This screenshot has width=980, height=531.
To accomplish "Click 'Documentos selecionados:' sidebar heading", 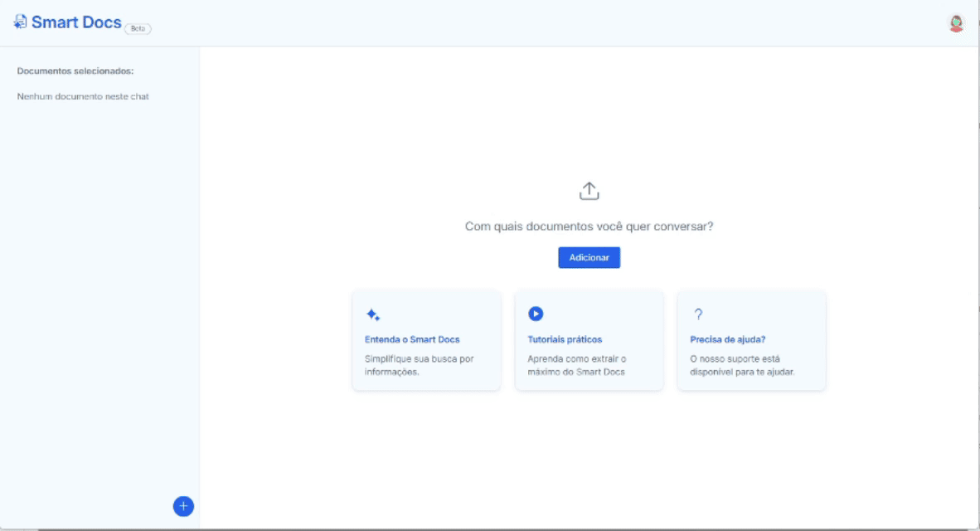I will (x=75, y=71).
